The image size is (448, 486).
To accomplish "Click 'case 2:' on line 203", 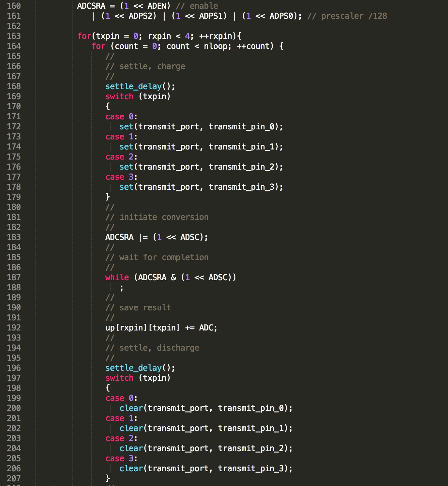I will tap(121, 438).
